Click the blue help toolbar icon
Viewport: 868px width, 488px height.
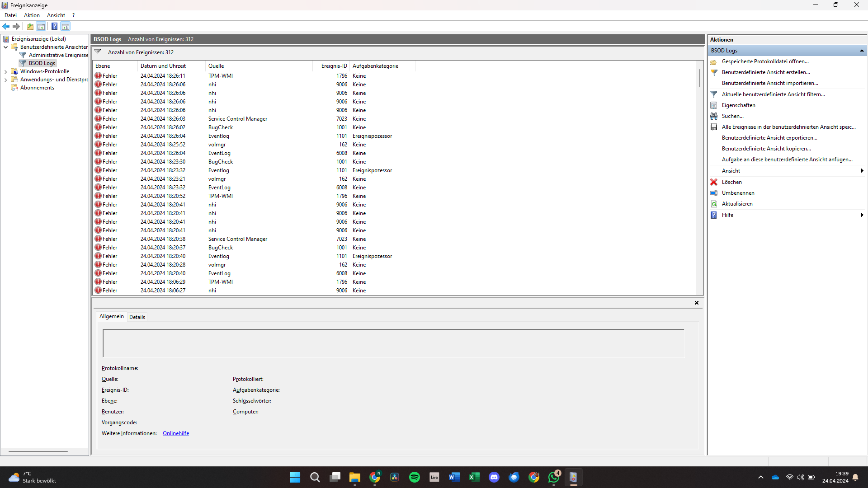(54, 26)
